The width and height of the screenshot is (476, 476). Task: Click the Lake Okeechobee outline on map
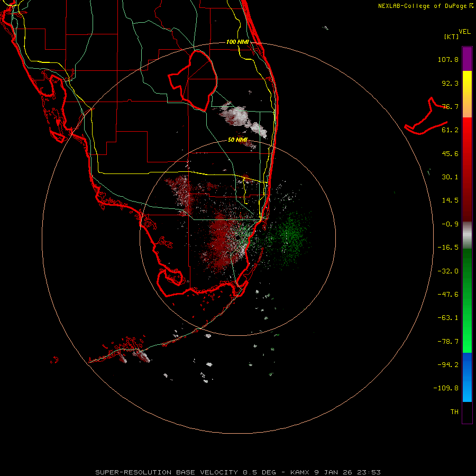(193, 80)
